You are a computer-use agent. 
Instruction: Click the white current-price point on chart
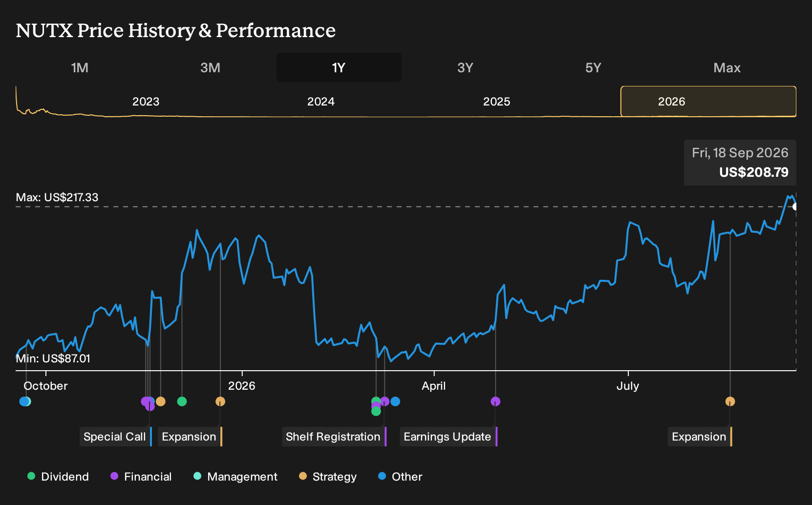click(795, 207)
